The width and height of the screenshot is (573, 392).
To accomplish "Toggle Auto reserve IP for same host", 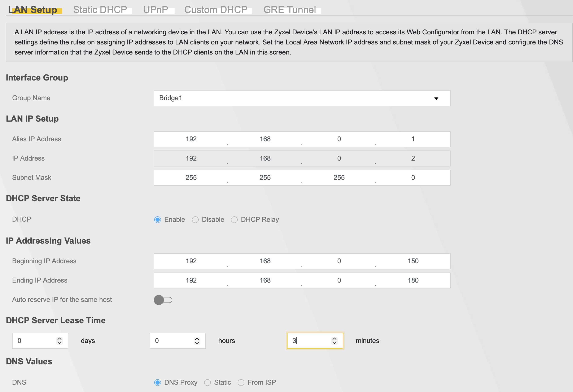I will tap(163, 300).
